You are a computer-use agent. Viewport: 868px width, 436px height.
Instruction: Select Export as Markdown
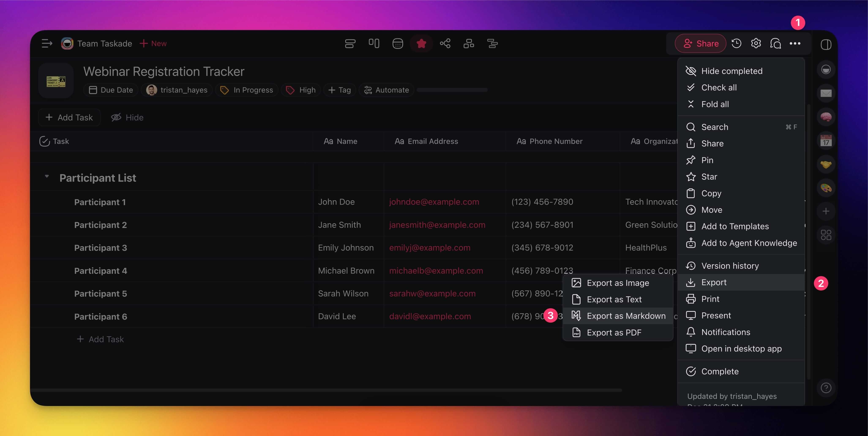pyautogui.click(x=626, y=316)
